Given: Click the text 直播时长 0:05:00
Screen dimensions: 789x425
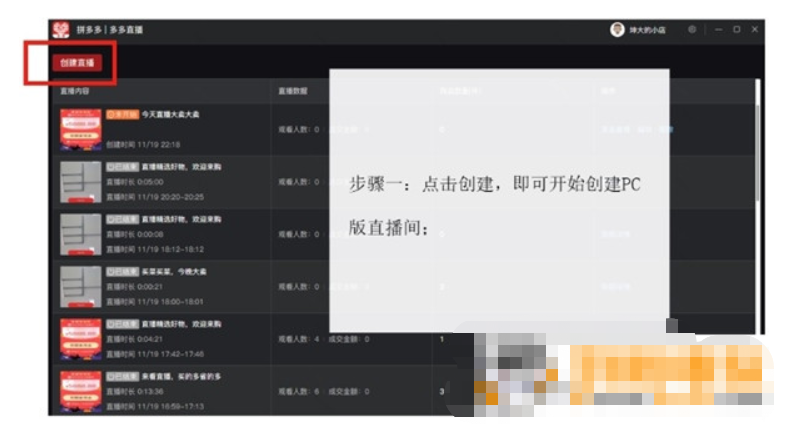Looking at the screenshot, I should (x=135, y=182).
